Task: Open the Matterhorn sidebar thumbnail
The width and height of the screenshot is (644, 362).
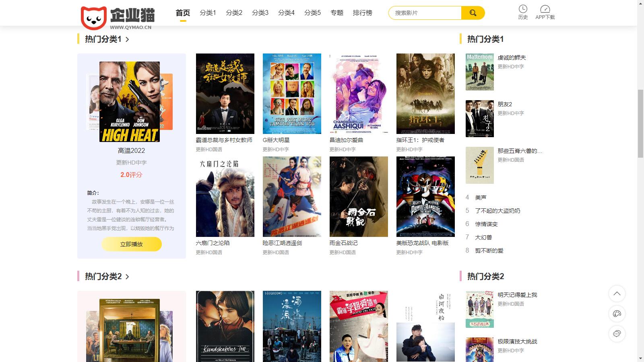Action: pos(480,72)
